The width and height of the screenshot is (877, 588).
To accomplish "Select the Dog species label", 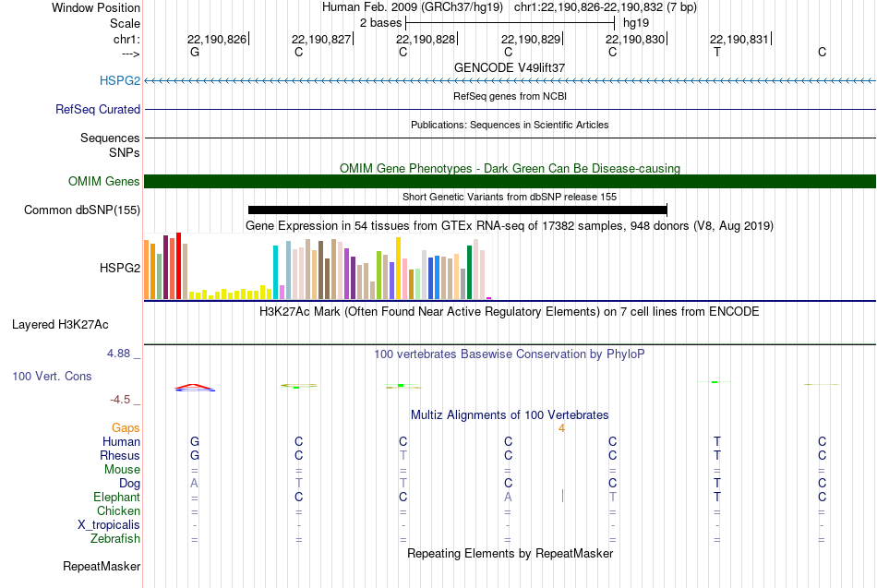I will click(129, 484).
